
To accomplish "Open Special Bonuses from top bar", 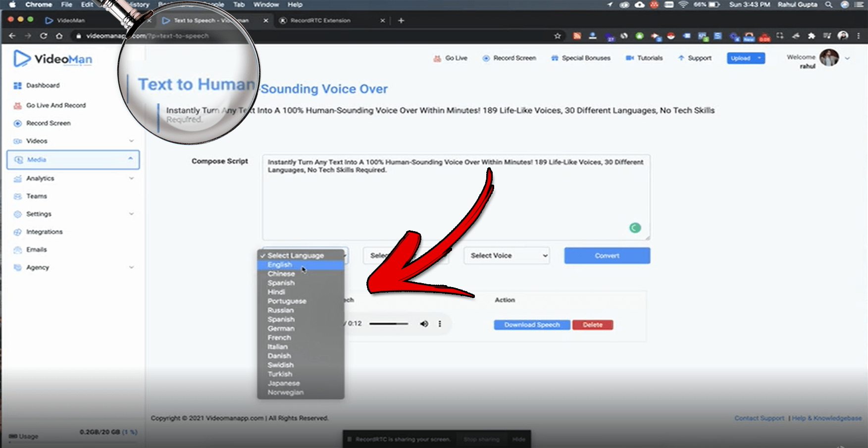I will pos(580,58).
